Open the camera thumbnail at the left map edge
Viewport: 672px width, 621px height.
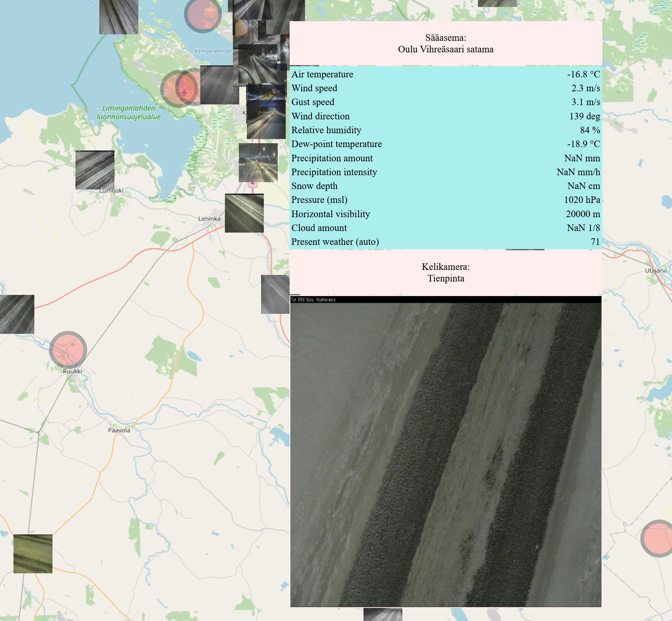[x=17, y=314]
